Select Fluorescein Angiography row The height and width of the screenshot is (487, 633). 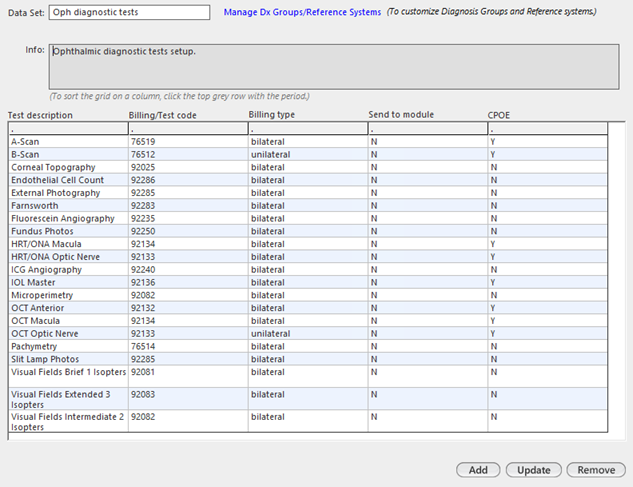308,218
